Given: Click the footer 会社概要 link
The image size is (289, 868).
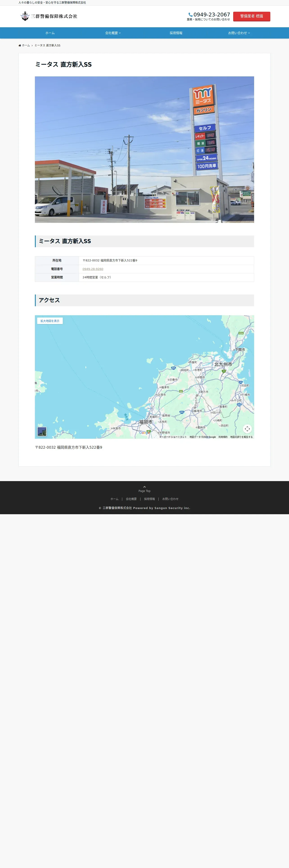Looking at the screenshot, I should click(x=131, y=499).
